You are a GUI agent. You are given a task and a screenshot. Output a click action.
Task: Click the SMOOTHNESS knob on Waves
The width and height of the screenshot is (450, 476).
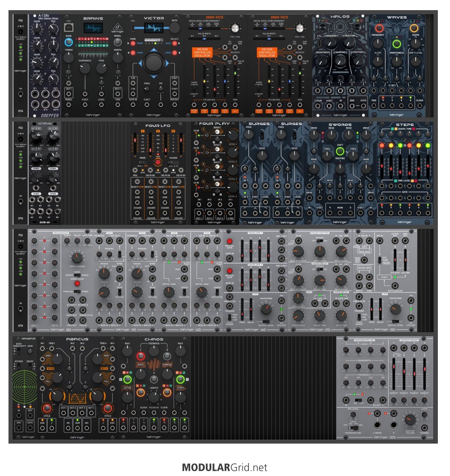click(396, 61)
